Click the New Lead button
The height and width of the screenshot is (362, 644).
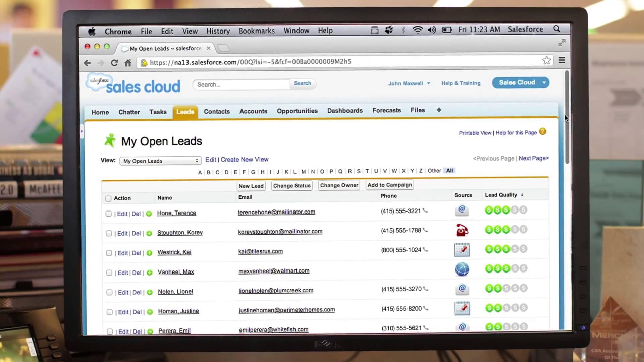tap(251, 186)
